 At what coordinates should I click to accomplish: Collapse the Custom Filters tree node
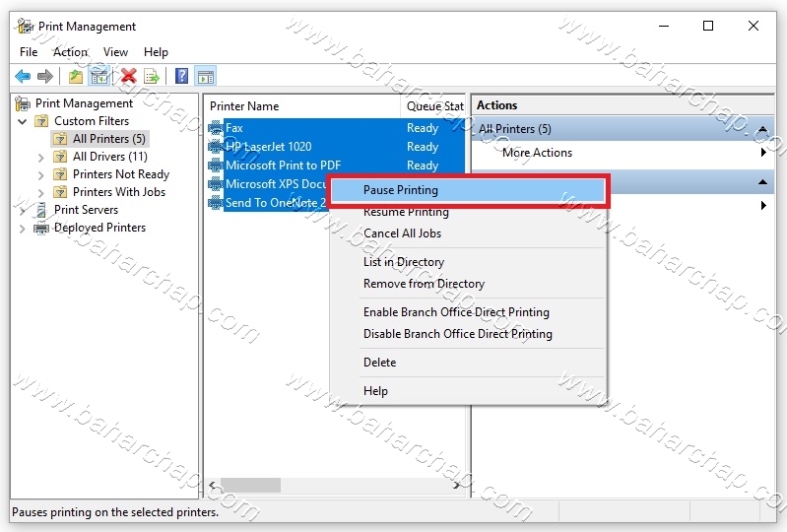[x=23, y=121]
